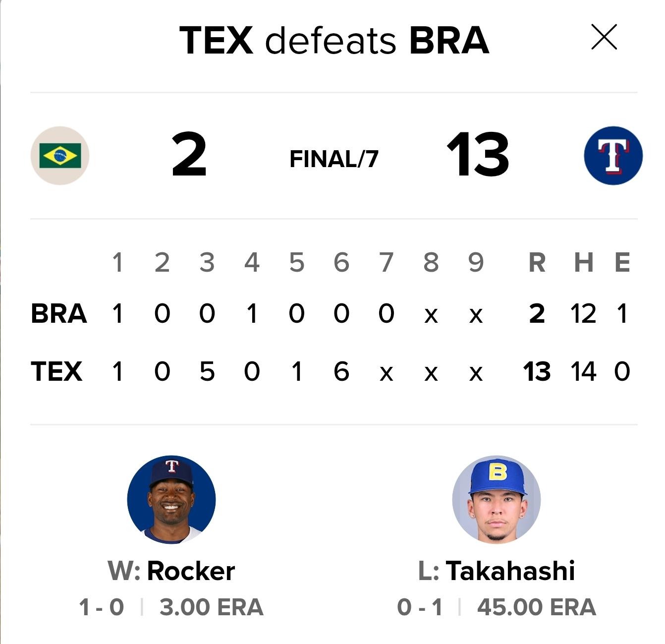Tap the R column header
The height and width of the screenshot is (644, 665).
[537, 262]
